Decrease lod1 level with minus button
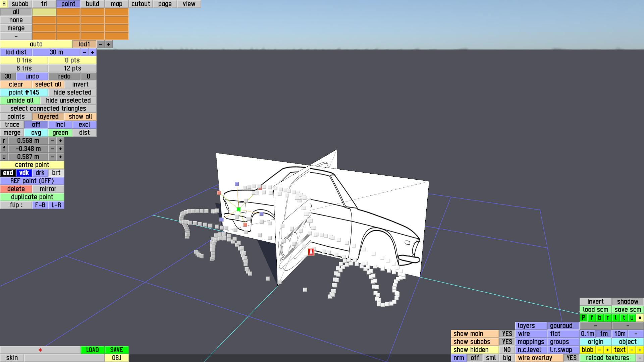 [x=101, y=44]
